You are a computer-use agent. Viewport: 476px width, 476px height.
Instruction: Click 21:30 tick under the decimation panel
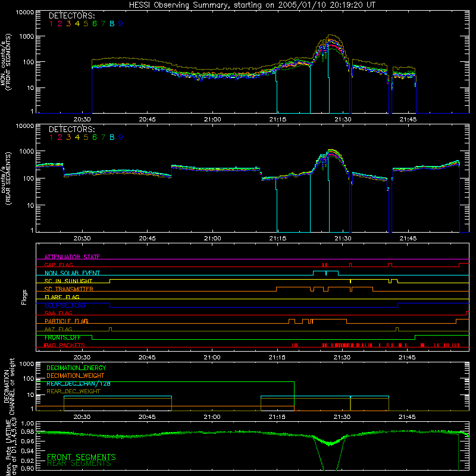click(x=342, y=417)
